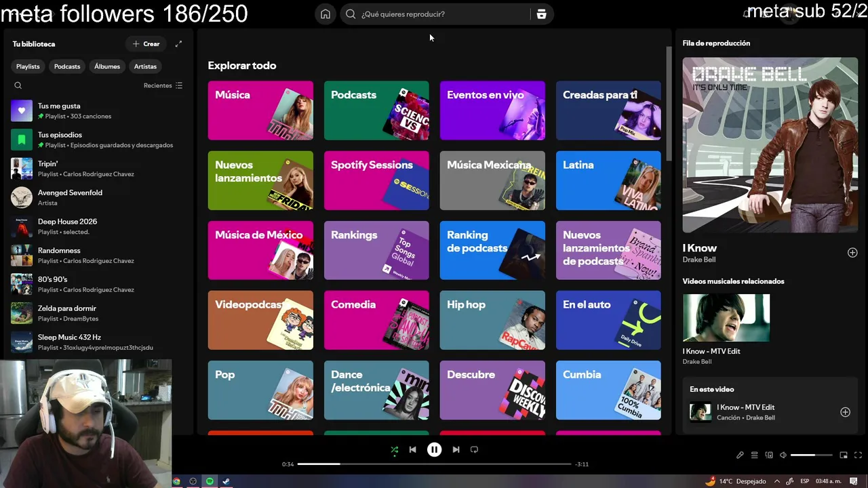
Task: Open Tus me gusta playlist heart icon
Action: point(22,110)
